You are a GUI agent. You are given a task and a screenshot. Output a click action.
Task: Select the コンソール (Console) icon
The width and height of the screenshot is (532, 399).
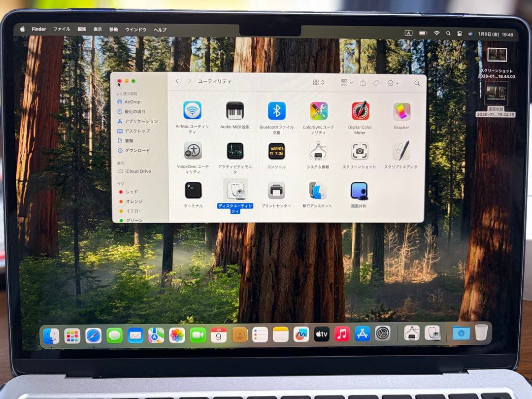tap(276, 151)
